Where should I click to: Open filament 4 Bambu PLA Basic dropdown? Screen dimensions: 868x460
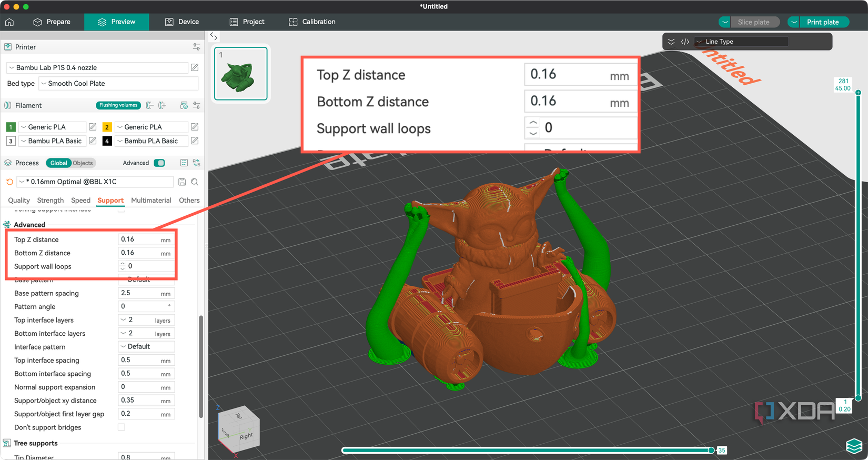pos(151,141)
